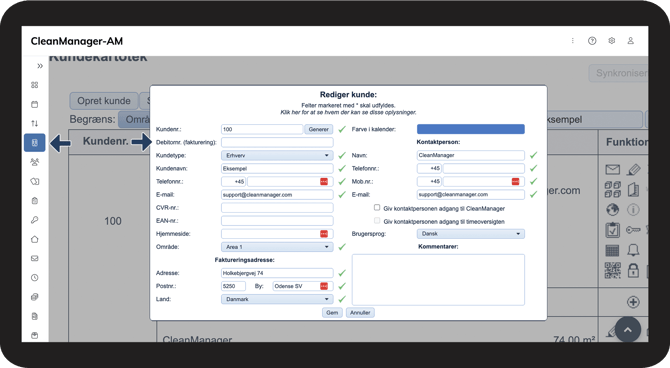Click the pencil edit icon in Funktioner
Image resolution: width=670 pixels, height=368 pixels.
633,170
